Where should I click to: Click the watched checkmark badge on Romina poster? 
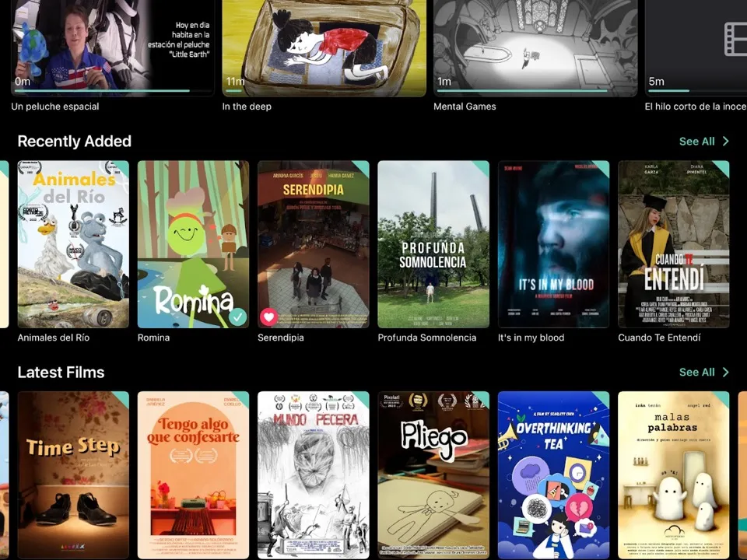tap(237, 317)
